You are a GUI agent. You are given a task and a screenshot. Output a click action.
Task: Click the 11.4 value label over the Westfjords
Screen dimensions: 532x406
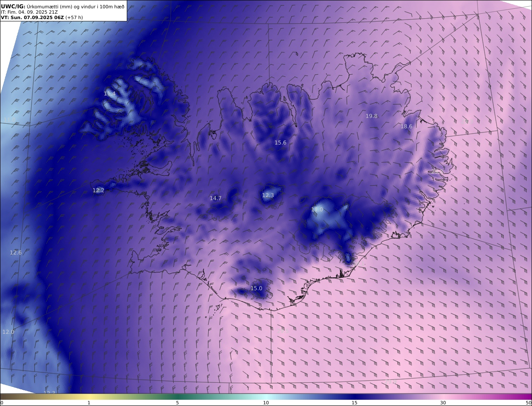click(110, 94)
